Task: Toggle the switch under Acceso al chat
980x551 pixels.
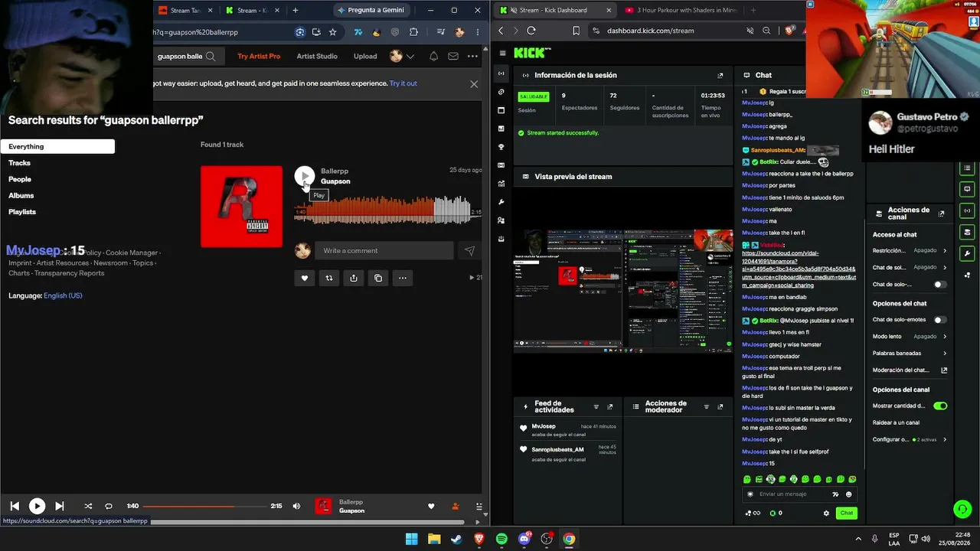Action: click(x=940, y=284)
